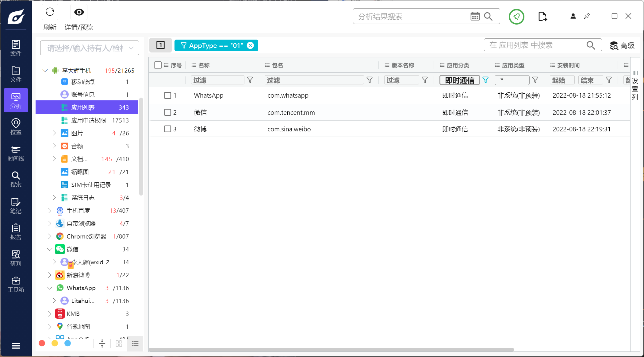Toggle the select-all header checkbox
Screen dimensions: 644x357
point(158,65)
